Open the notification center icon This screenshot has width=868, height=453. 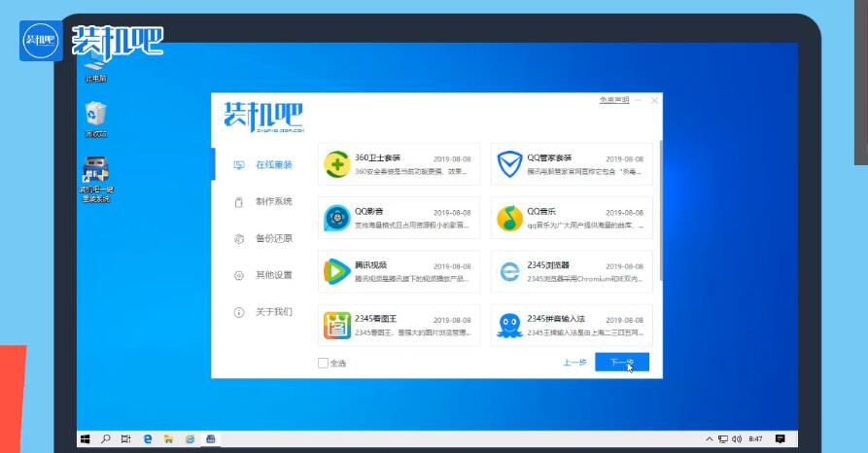781,439
